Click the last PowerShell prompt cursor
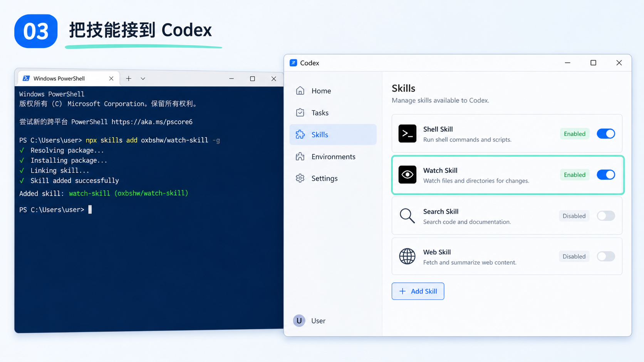 [90, 210]
